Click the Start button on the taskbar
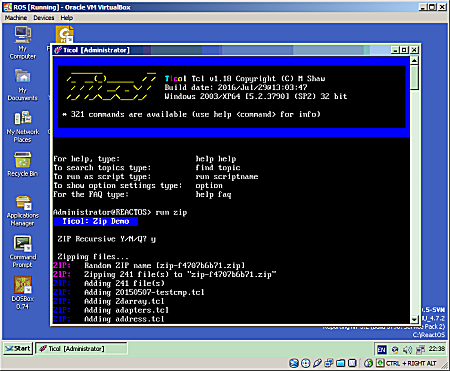The image size is (450, 371). (18, 348)
